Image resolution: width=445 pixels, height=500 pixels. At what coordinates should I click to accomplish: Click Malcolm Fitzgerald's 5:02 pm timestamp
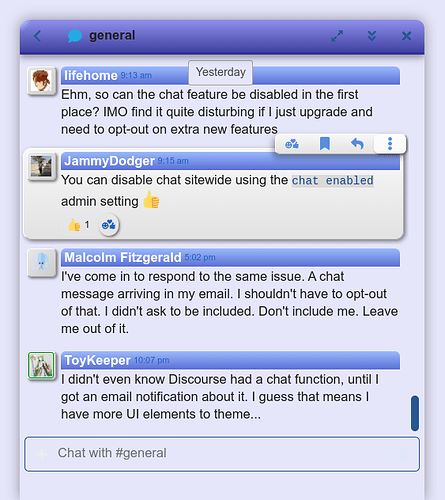click(200, 257)
